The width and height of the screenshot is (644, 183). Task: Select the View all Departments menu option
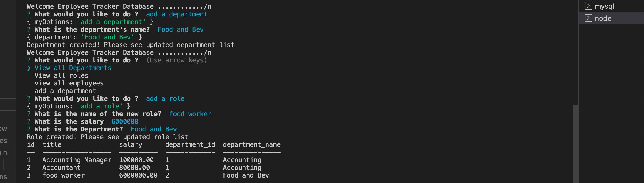coord(73,68)
